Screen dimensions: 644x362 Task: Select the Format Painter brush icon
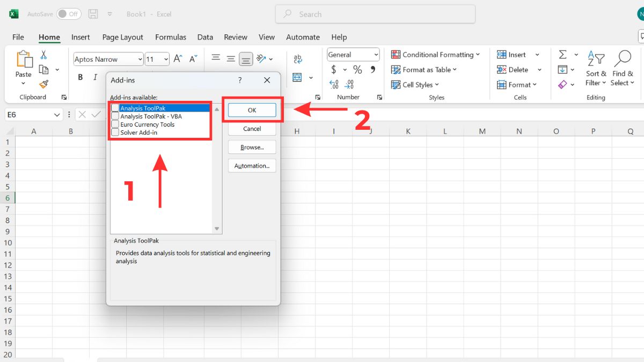coord(43,84)
